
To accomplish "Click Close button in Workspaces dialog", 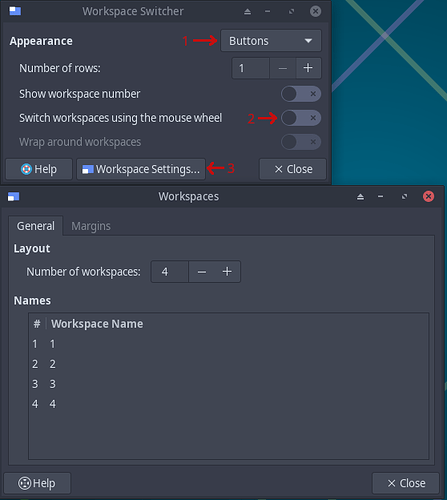I will click(406, 483).
